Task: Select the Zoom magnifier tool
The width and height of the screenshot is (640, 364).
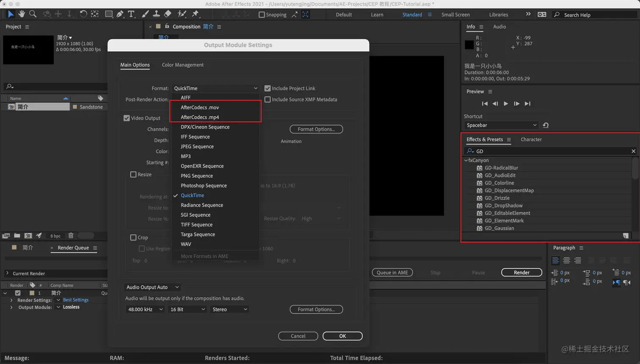Action: [33, 14]
